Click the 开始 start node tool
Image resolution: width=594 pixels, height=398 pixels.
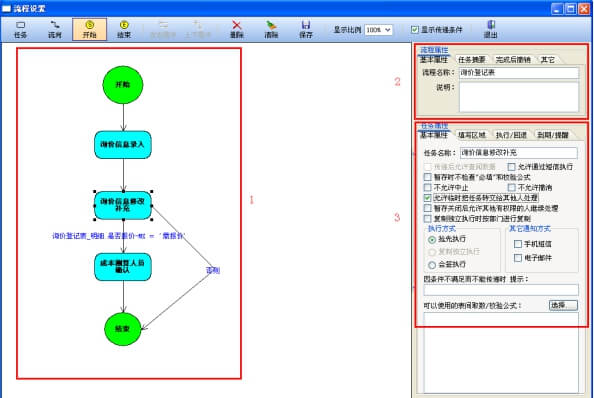pyautogui.click(x=89, y=29)
